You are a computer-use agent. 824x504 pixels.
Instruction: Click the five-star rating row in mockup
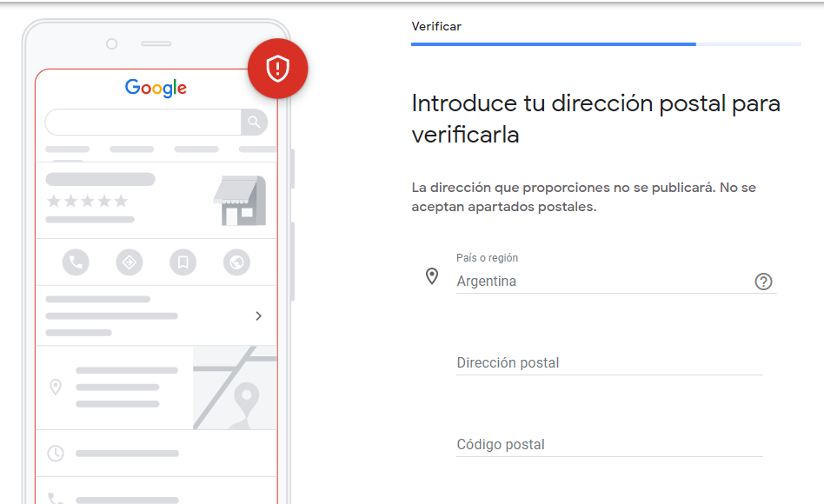click(87, 201)
